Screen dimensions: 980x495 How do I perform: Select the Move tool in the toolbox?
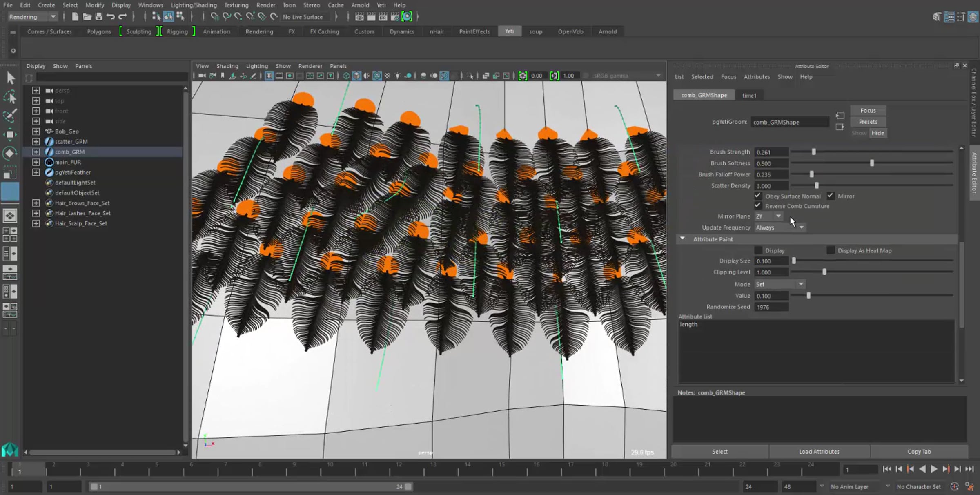(10, 134)
